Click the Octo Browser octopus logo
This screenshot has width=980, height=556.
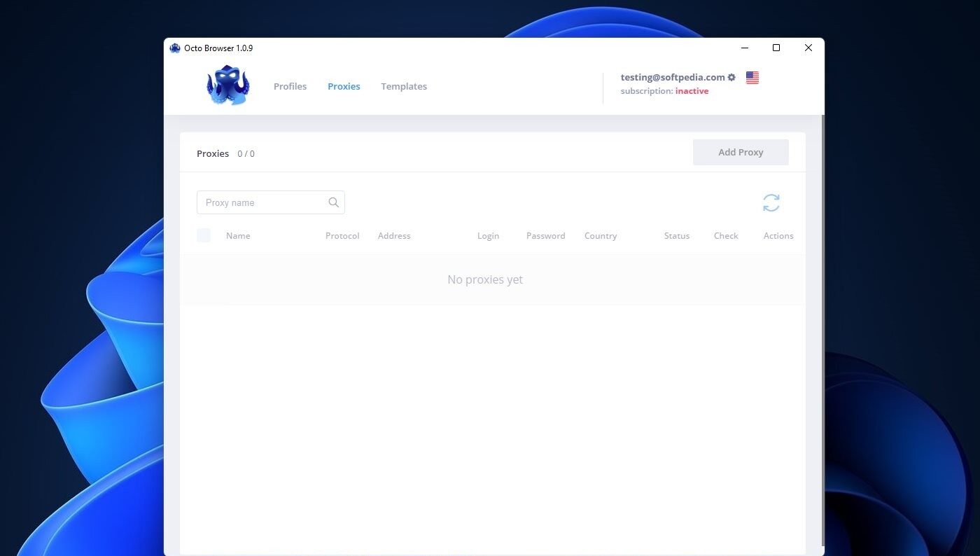(x=227, y=85)
